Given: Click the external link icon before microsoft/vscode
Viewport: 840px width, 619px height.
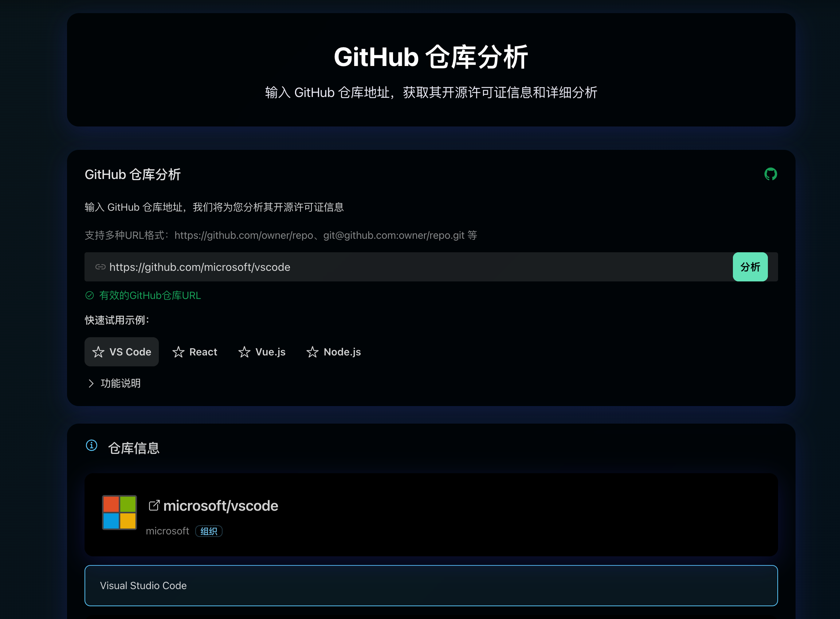Looking at the screenshot, I should point(154,506).
